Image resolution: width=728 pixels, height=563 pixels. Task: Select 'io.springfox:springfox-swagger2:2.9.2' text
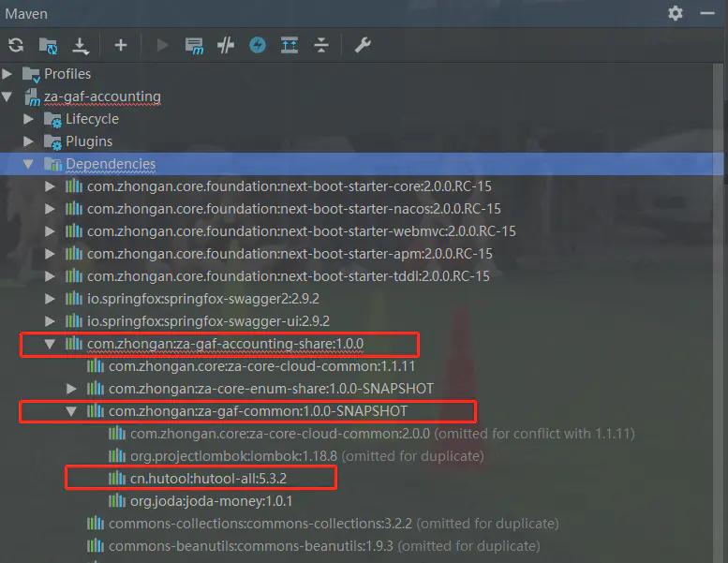point(203,299)
